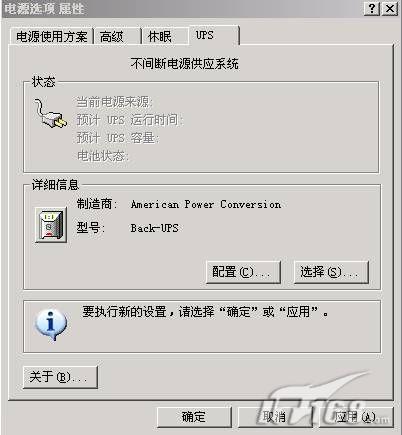Click the power plug icon in 状态 group
The height and width of the screenshot is (435, 402).
pyautogui.click(x=51, y=113)
